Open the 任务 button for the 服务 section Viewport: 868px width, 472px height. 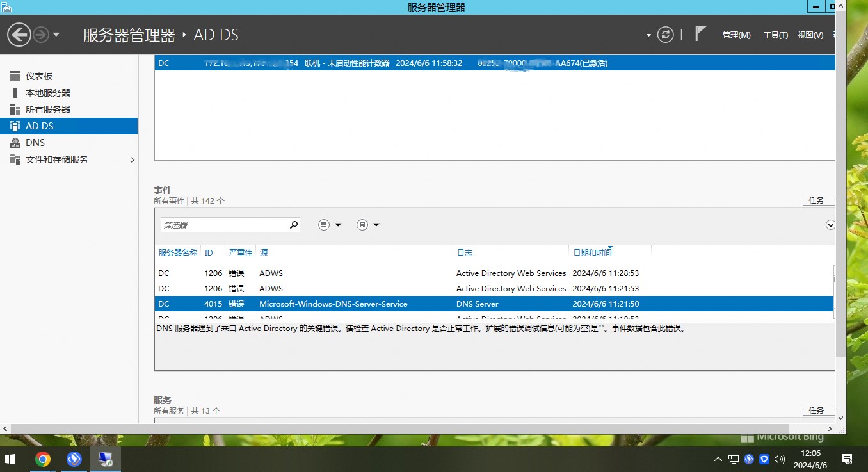(x=817, y=410)
